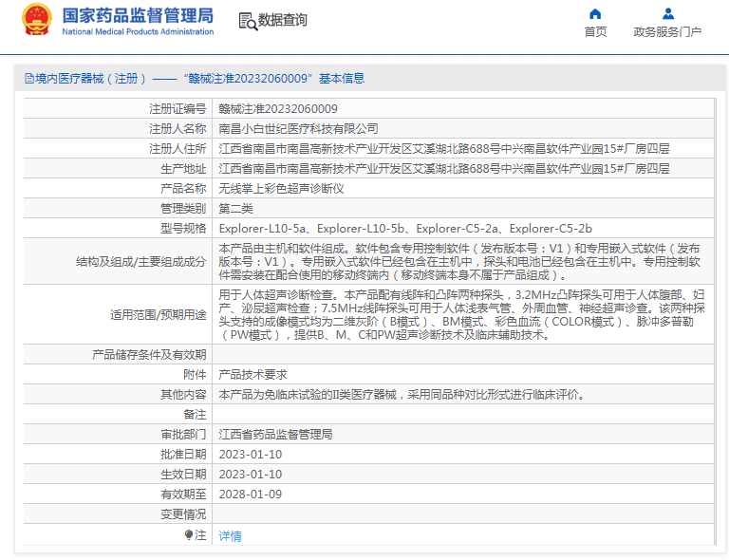Click the 首页 home link
729x560 pixels.
(595, 31)
